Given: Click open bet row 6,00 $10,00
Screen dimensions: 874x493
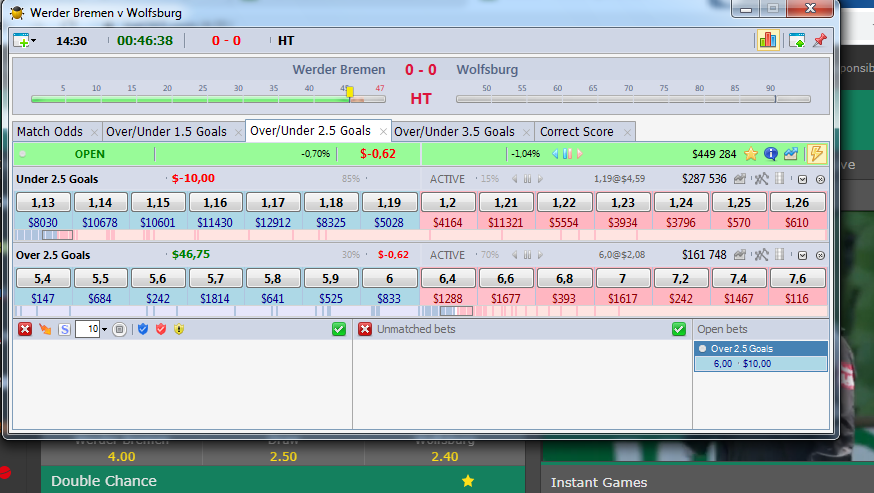Looking at the screenshot, I should tap(761, 364).
